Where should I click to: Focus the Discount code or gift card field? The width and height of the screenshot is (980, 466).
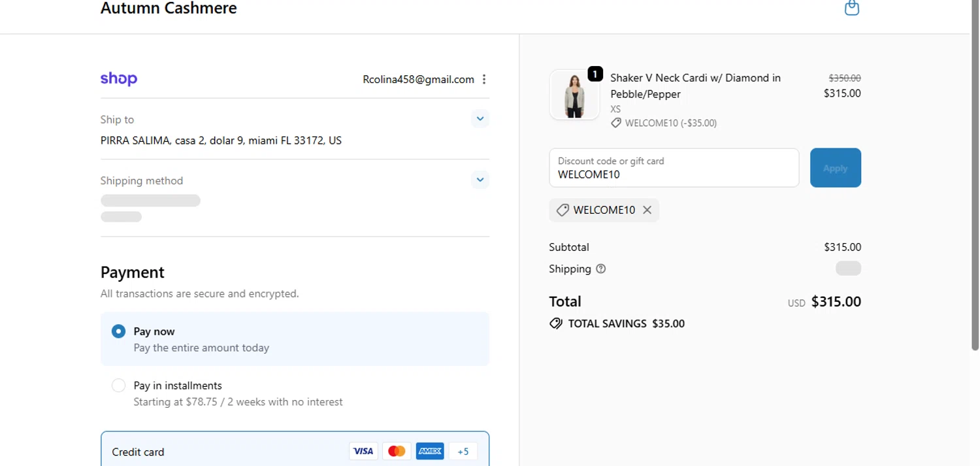(674, 168)
